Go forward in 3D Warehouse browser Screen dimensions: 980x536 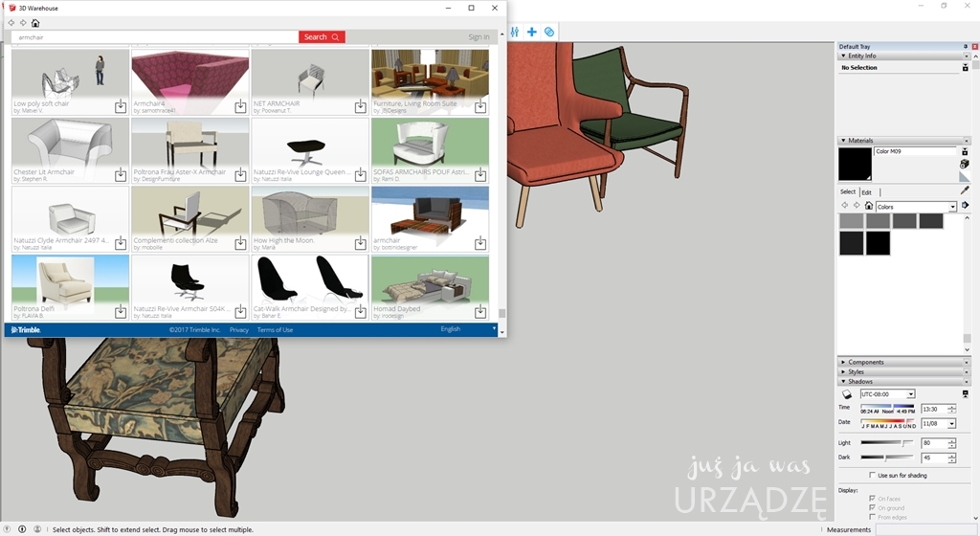pos(23,23)
